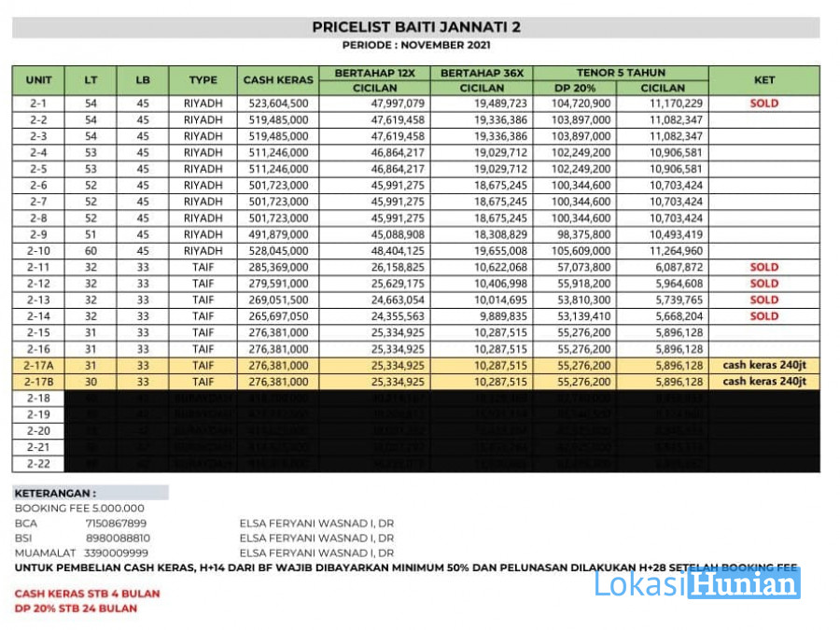Select the CASH KERAS column header
The width and height of the screenshot is (840, 630).
tap(278, 80)
